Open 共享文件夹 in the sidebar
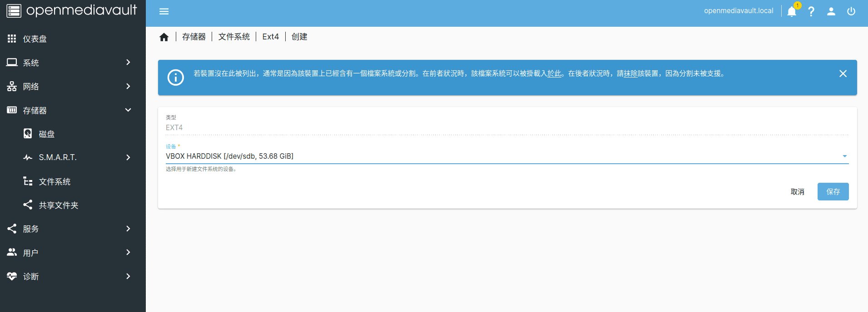The image size is (868, 312). click(58, 205)
